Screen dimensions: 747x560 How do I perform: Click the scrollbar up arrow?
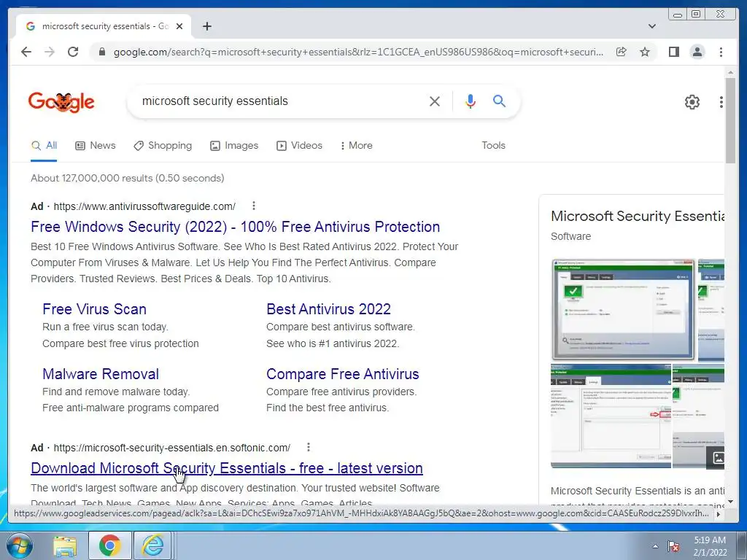(730, 72)
